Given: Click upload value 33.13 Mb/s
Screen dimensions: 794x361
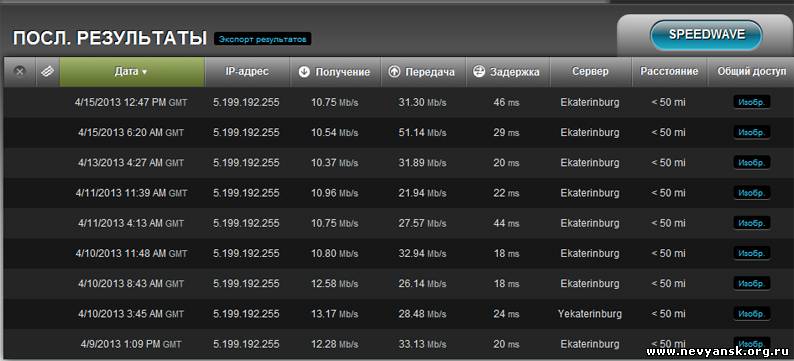Looking at the screenshot, I should coord(422,344).
